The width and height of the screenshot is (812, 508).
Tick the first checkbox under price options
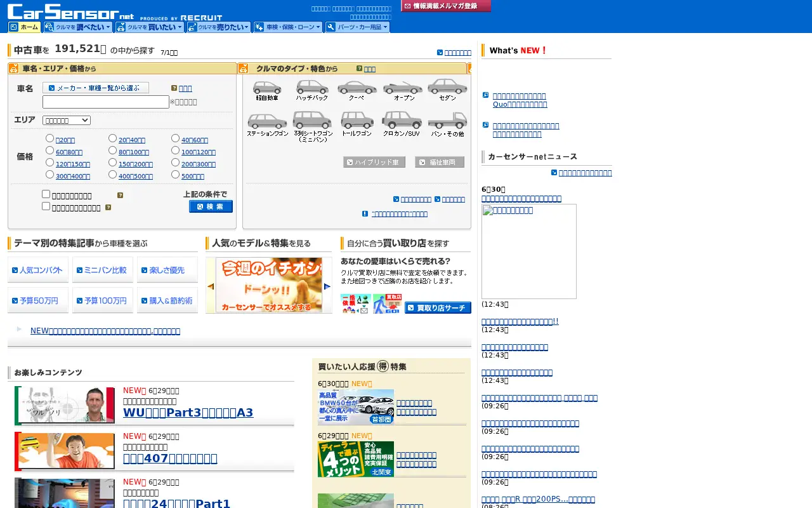(x=46, y=194)
